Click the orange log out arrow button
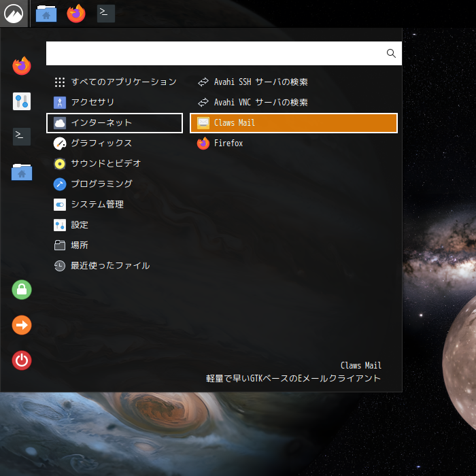Screen dimensions: 476x476 point(22,325)
